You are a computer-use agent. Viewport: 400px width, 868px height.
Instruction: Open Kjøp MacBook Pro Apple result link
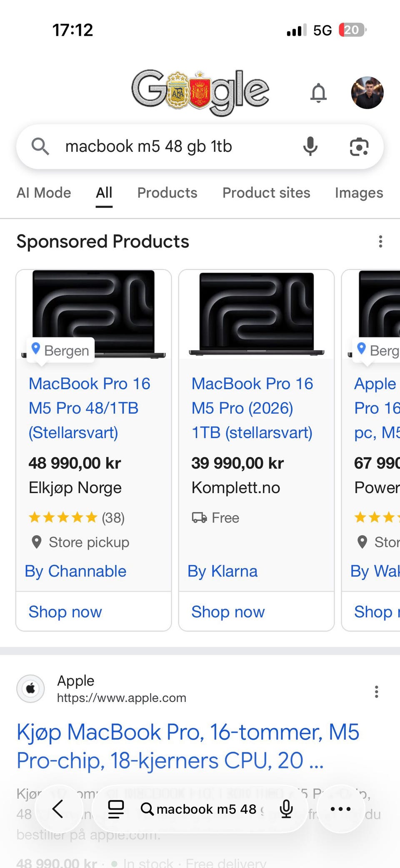188,746
